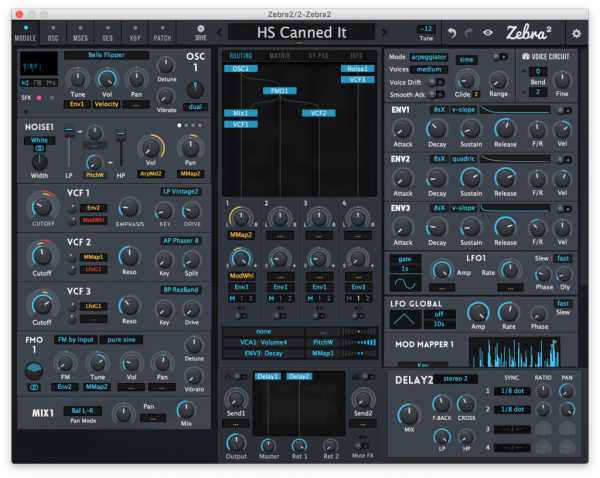Image resolution: width=600 pixels, height=478 pixels.
Task: Click the Voice Circuit header icon
Action: coord(525,57)
